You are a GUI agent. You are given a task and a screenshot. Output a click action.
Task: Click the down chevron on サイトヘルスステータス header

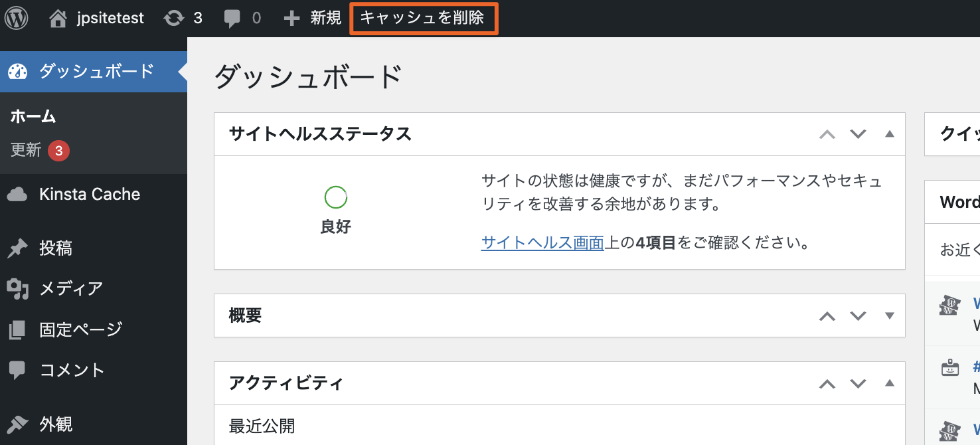(858, 133)
